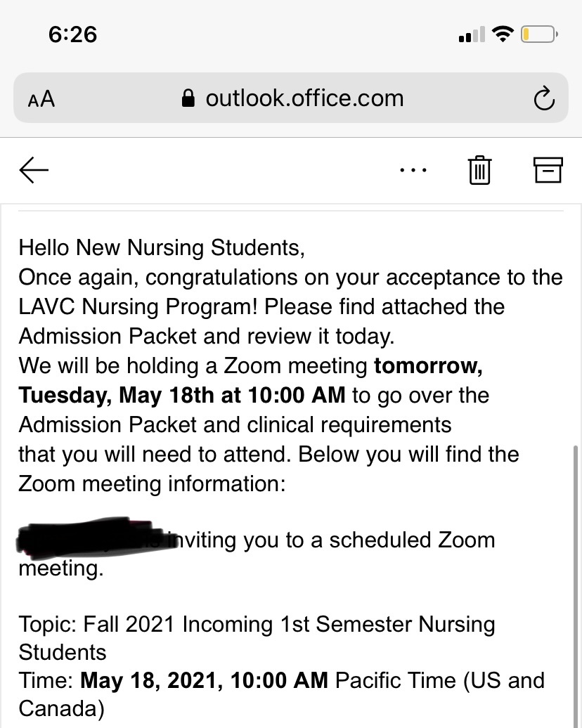The width and height of the screenshot is (582, 728).
Task: Click the Hello New Nursing Students greeting
Action: point(162,247)
